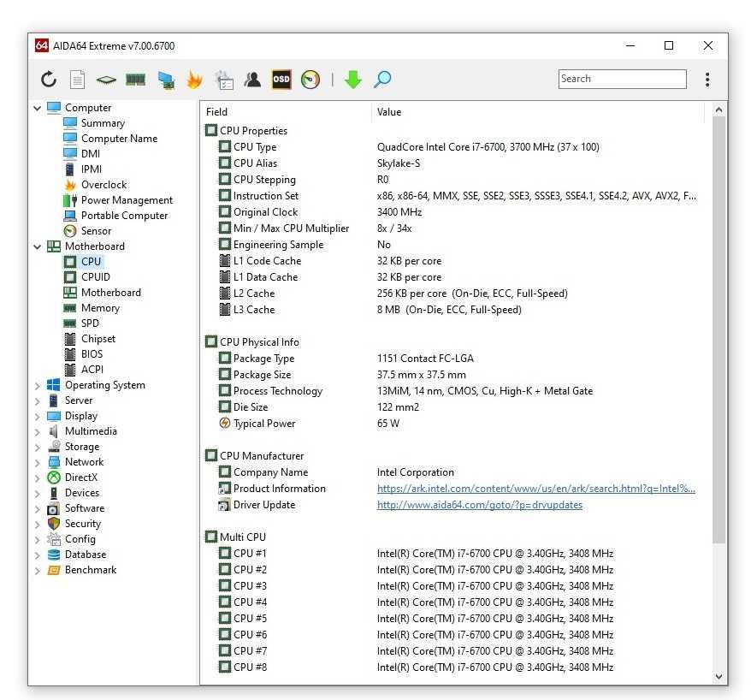Select Portable Computer in the tree
Screen dimensions: 751x700
coord(125,216)
